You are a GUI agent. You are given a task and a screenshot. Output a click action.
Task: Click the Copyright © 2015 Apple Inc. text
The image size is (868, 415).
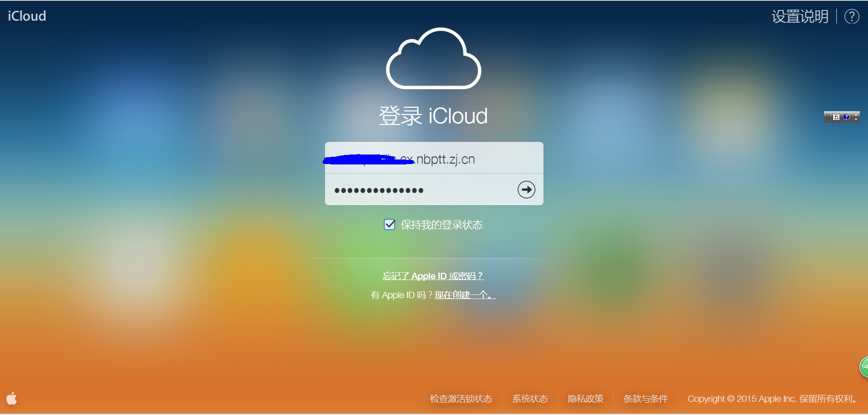tap(742, 399)
